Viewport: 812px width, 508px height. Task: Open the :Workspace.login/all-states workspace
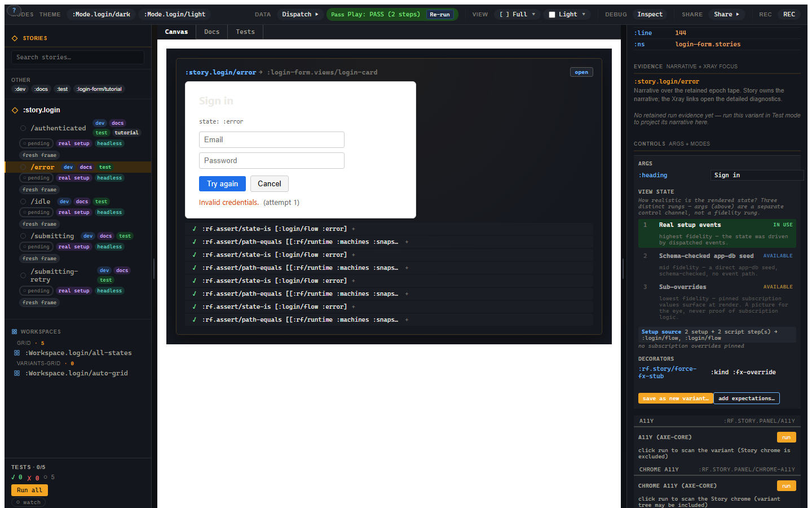click(x=78, y=353)
